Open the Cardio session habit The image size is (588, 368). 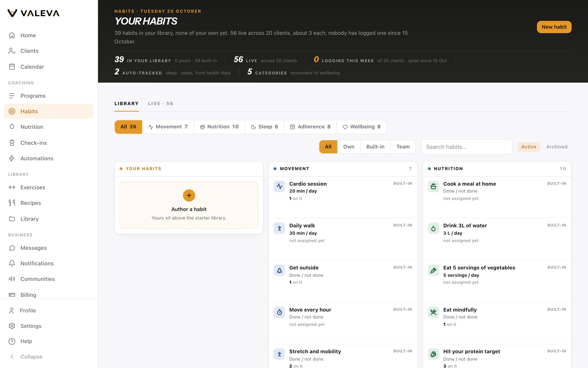point(343,197)
